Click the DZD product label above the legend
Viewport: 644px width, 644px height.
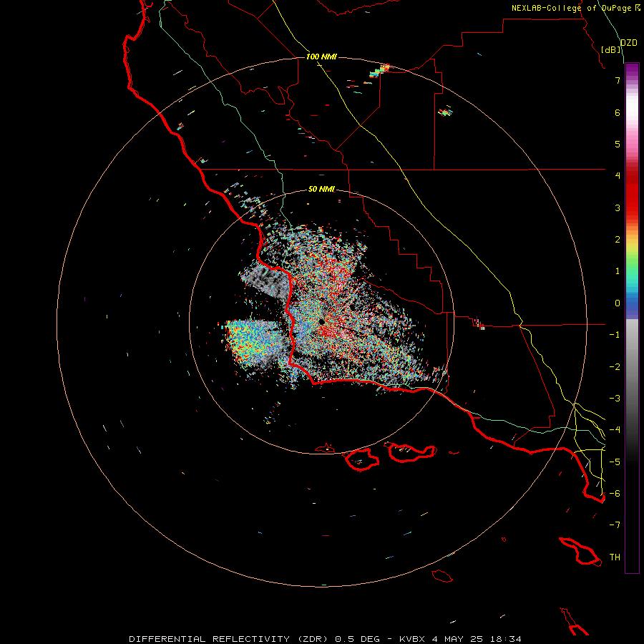[629, 43]
